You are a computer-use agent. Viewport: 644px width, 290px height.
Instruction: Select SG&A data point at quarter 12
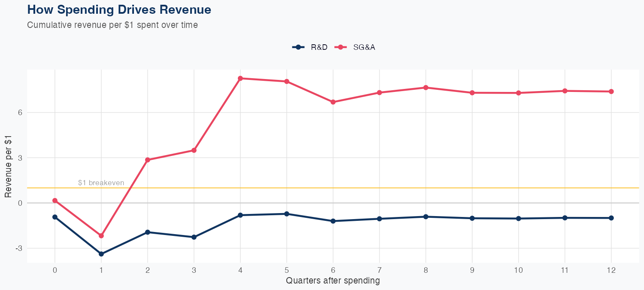click(x=611, y=92)
